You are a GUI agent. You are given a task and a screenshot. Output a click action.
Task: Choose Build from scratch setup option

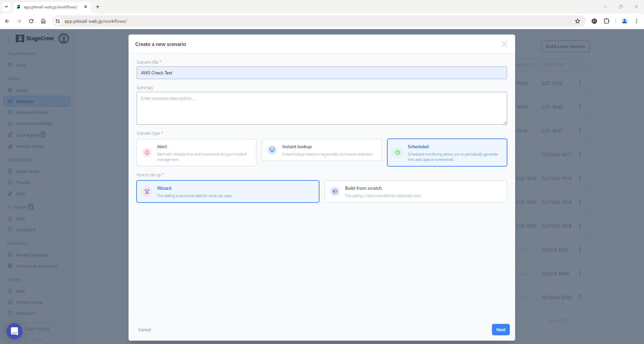click(415, 191)
